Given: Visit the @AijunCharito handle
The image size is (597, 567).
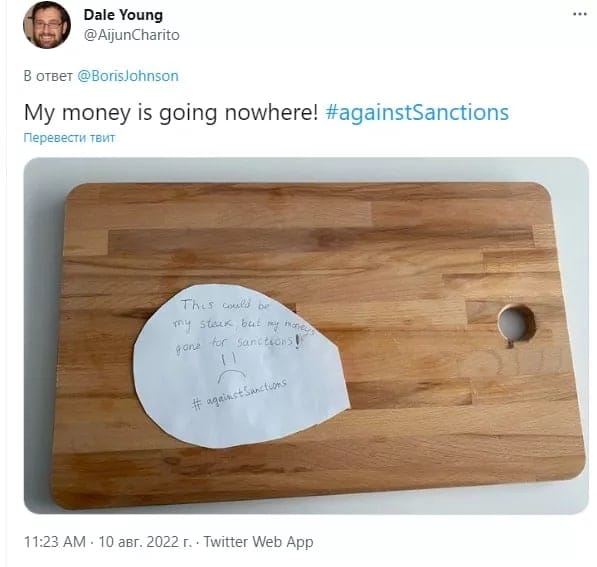Looking at the screenshot, I should tap(131, 35).
